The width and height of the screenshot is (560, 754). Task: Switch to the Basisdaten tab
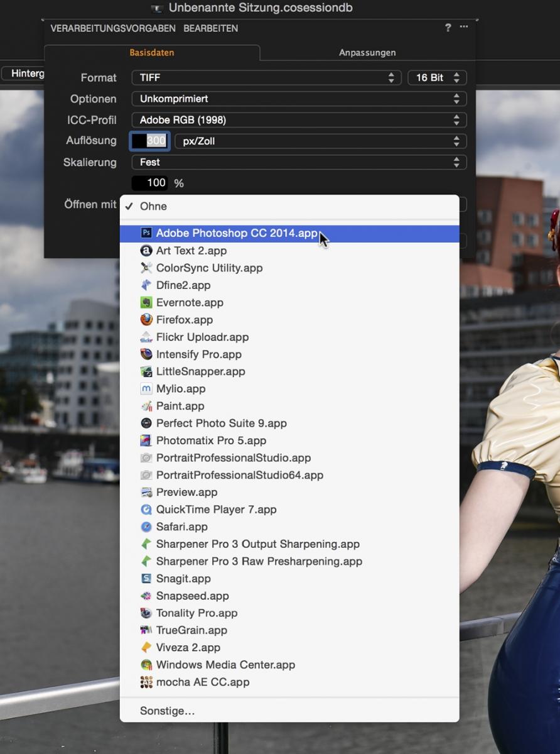[x=152, y=53]
